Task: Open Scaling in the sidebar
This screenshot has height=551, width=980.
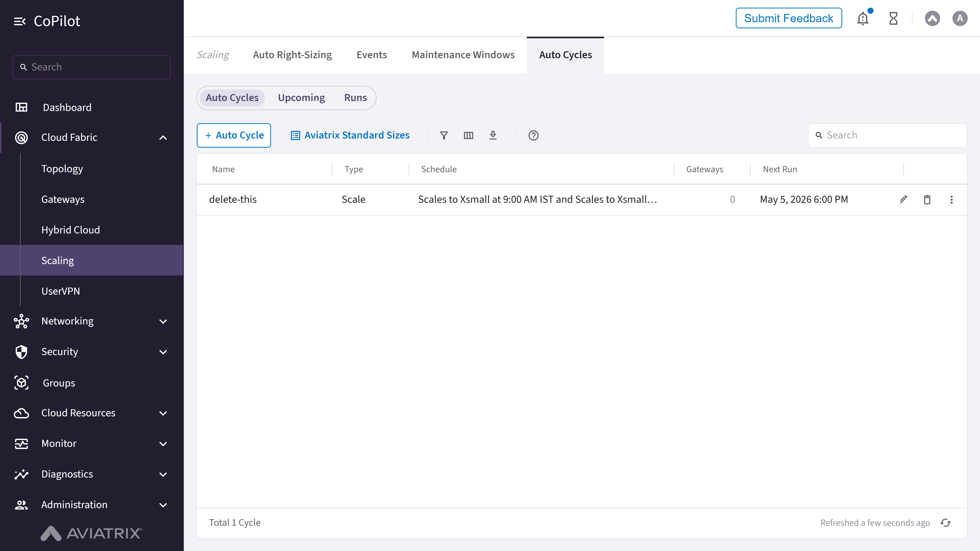Action: [x=92, y=260]
